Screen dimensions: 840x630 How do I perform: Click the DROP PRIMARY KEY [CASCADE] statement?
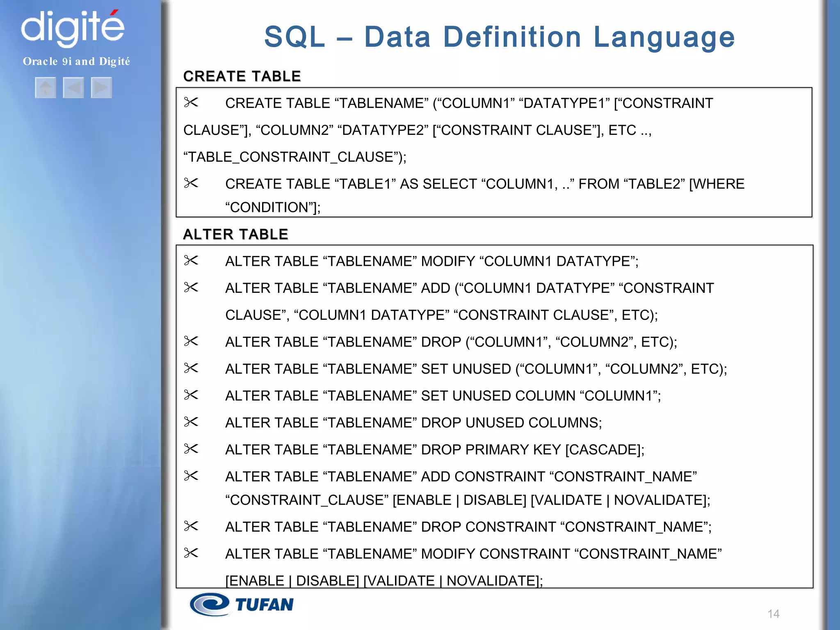(x=435, y=450)
